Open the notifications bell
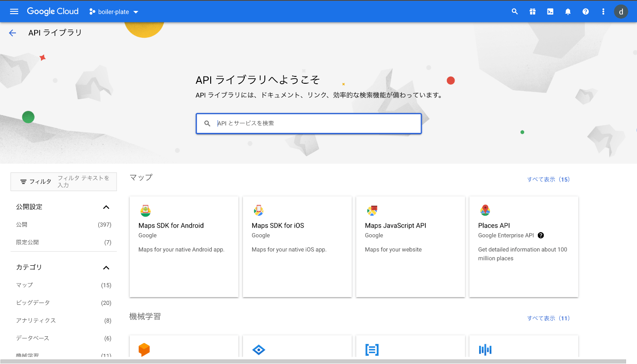637x364 pixels. [568, 11]
